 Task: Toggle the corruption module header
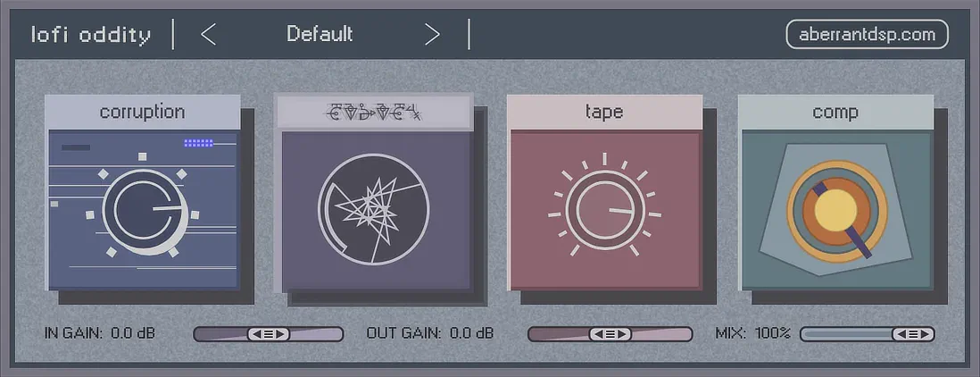point(143,113)
